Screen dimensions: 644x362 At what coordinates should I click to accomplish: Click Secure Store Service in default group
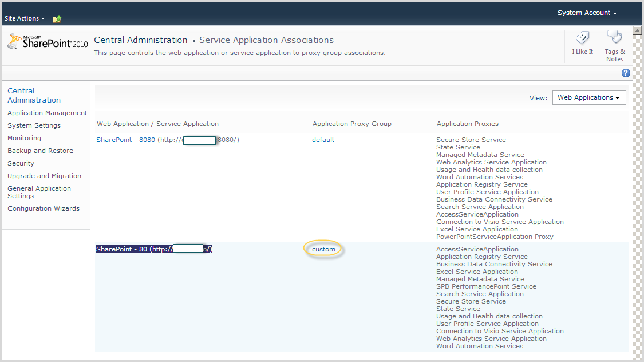pyautogui.click(x=471, y=140)
